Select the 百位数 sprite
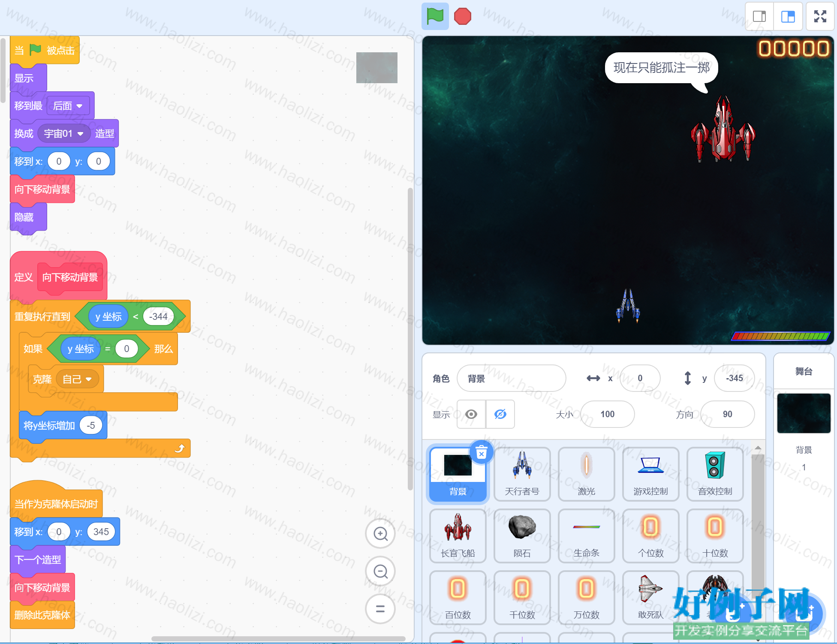This screenshot has height=644, width=837. click(x=458, y=598)
